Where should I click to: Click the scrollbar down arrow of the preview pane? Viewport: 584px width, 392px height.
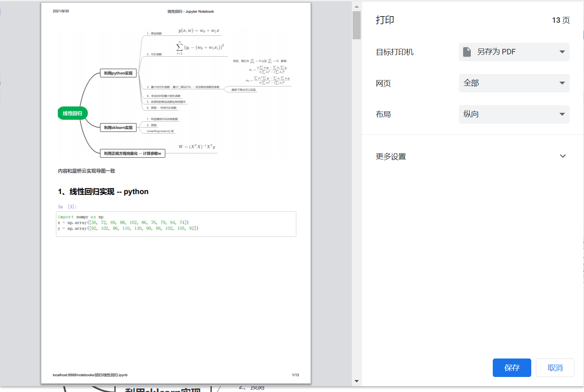click(x=356, y=381)
